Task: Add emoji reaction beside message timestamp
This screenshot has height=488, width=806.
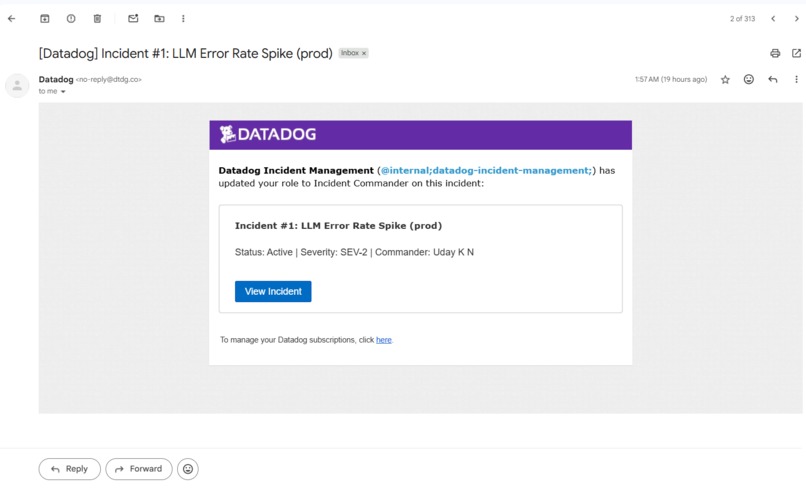Action: pyautogui.click(x=749, y=79)
